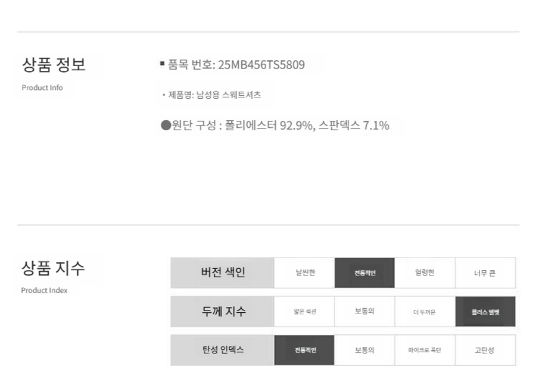Click the 상품 정보 section heading

point(54,64)
